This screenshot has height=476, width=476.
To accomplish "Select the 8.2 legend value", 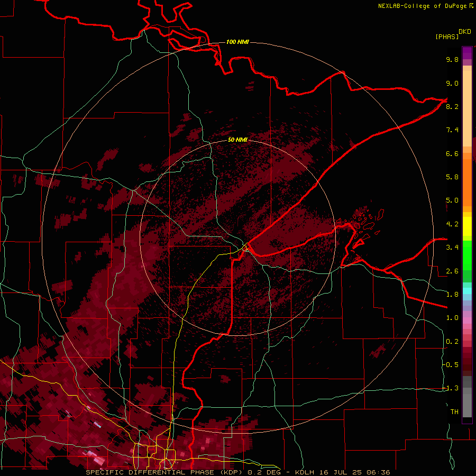I will [452, 106].
